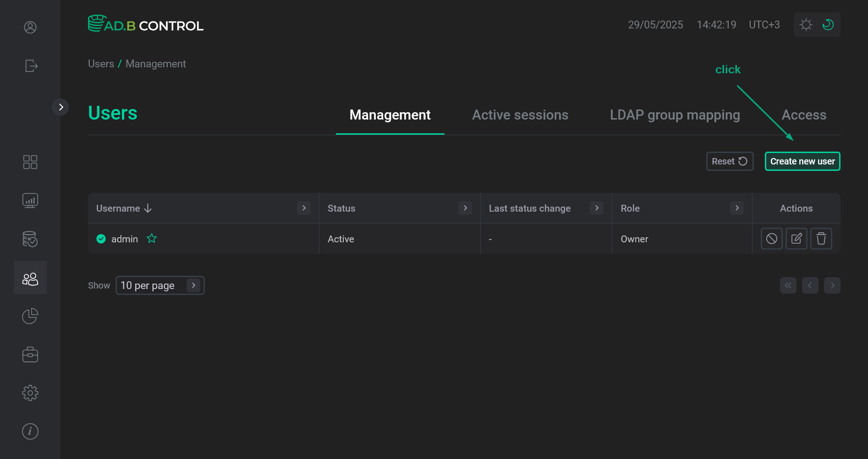Click the logout icon in the sidebar
The width and height of the screenshot is (868, 459).
tap(30, 66)
